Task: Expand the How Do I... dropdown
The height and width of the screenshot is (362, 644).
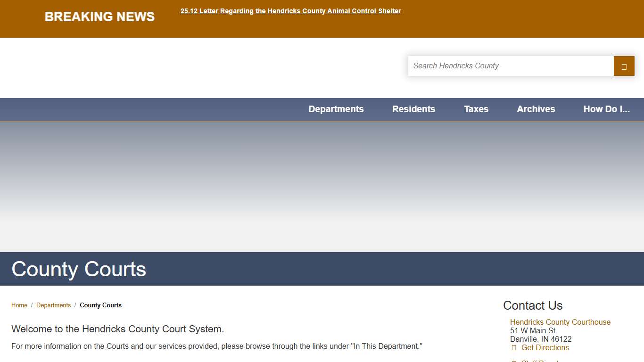Action: point(607,109)
